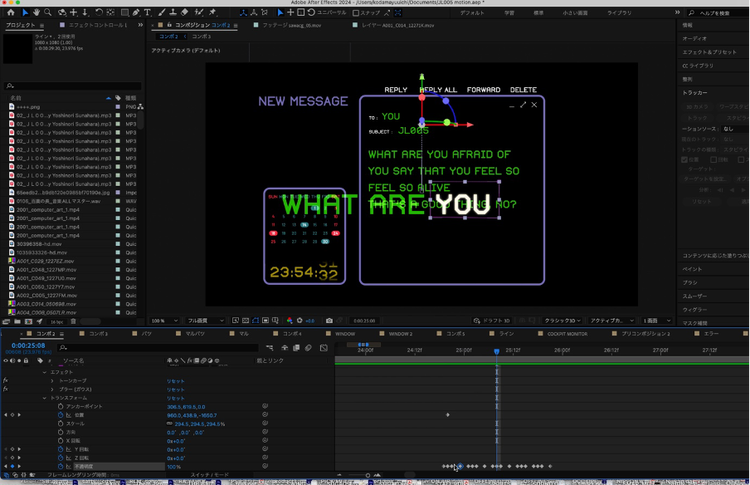The image size is (750, 485).
Task: Expand the ブラー (ガウス) effect
Action: pyautogui.click(x=52, y=389)
